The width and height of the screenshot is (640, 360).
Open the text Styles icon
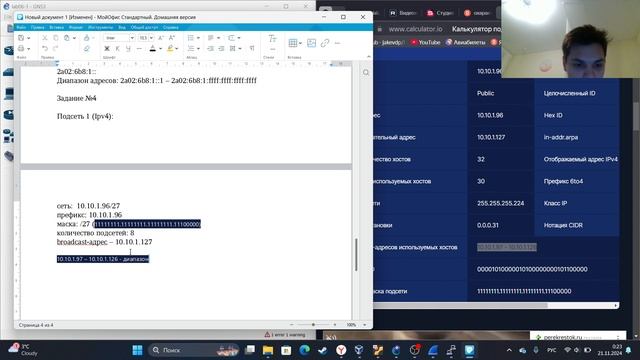(x=272, y=39)
